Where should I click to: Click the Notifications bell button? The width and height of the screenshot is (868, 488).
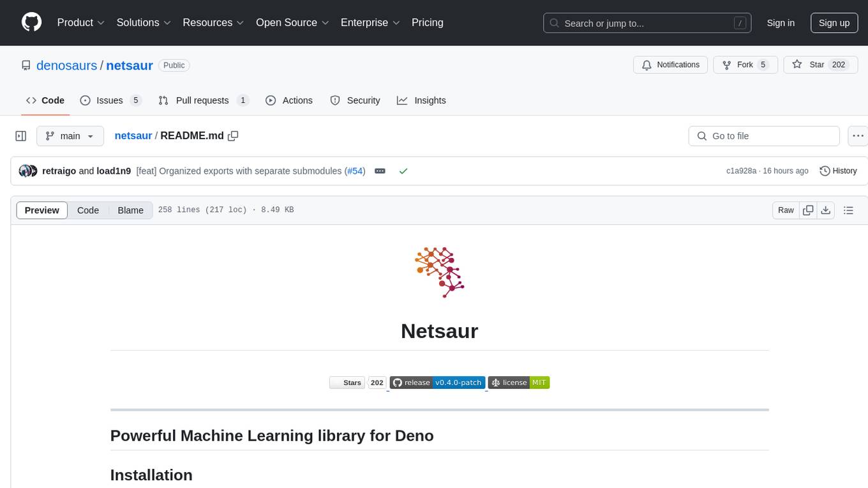671,65
